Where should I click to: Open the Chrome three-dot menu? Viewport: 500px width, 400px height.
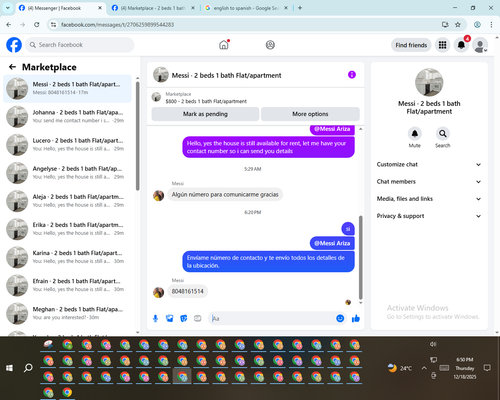[491, 24]
